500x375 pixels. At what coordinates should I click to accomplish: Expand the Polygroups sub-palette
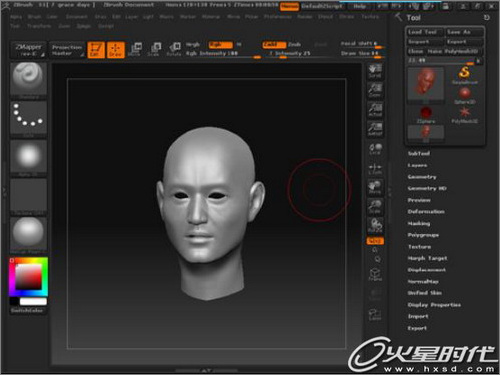(423, 235)
